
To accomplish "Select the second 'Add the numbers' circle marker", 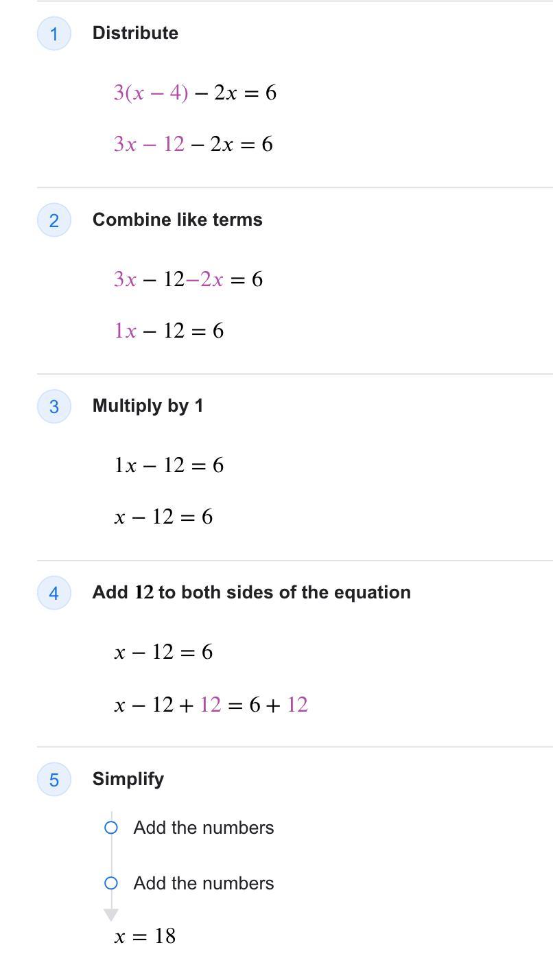I will [x=111, y=883].
